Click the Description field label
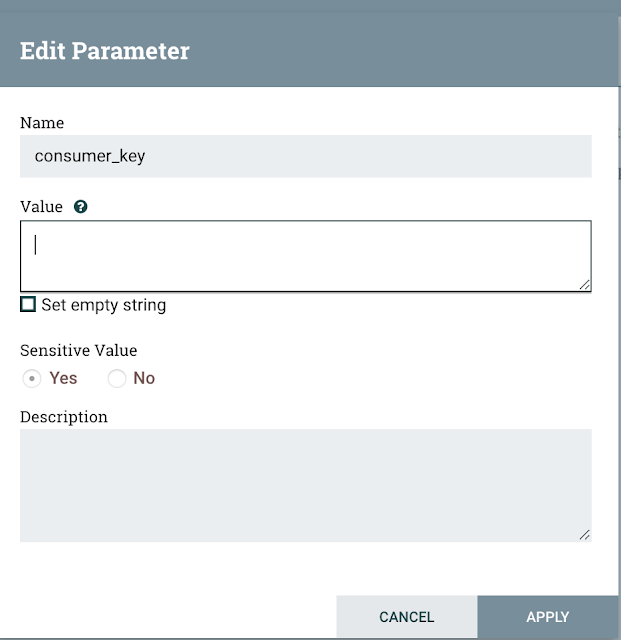This screenshot has height=640, width=621. coord(64,417)
